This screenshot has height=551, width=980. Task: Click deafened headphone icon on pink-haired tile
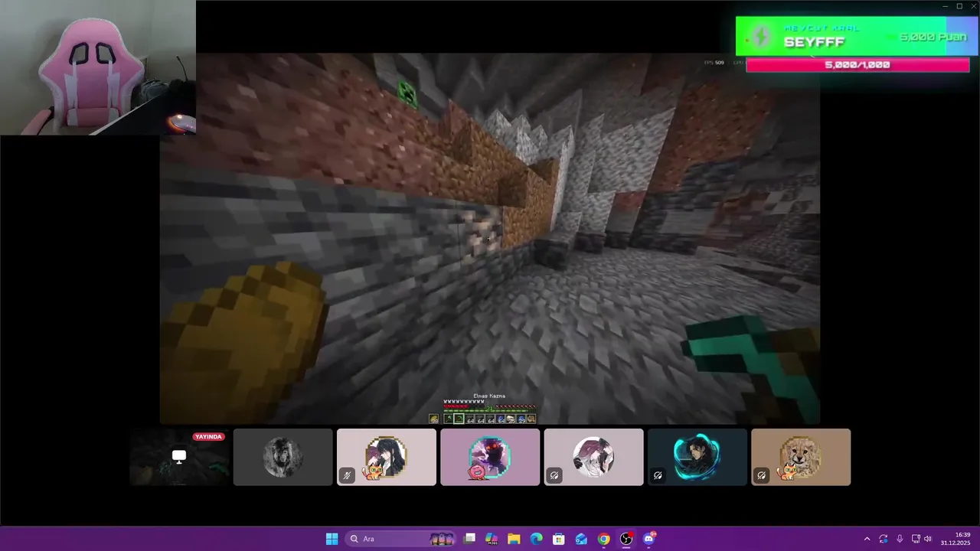coord(554,475)
